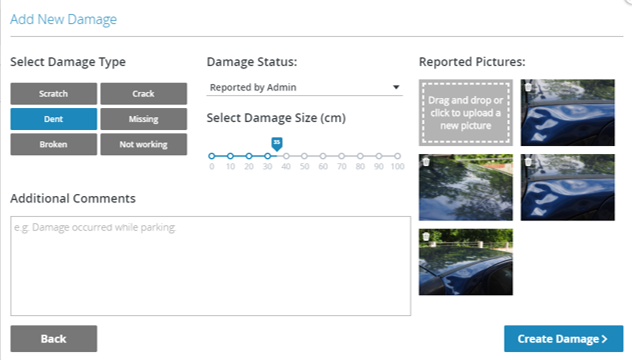Set damage size to 70 cm
Screen dimensions: 632x360
click(342, 156)
